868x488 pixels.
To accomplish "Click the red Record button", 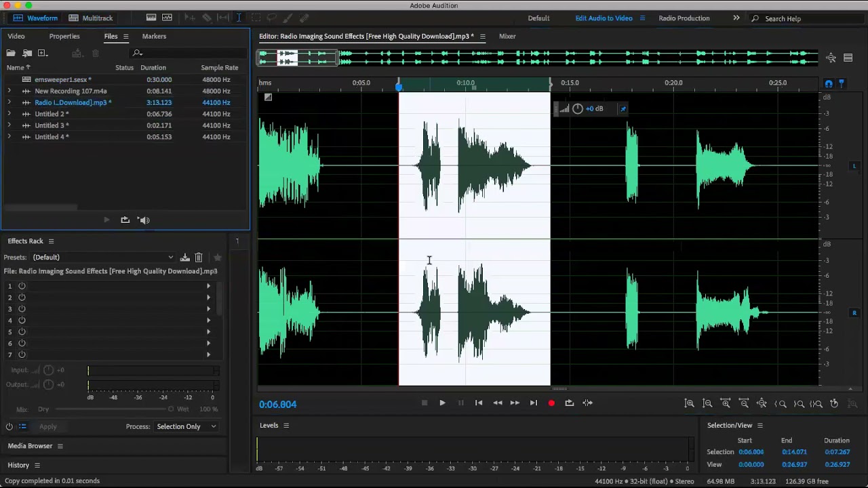I will pos(551,403).
